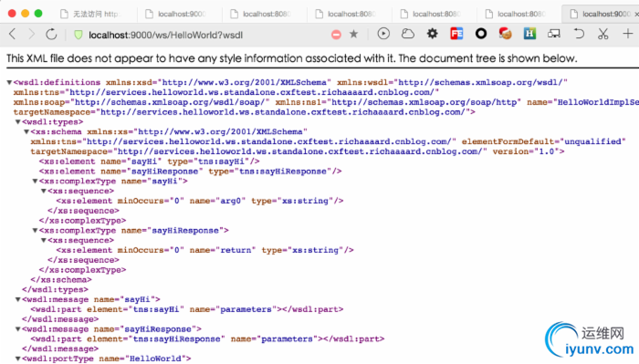Click the scissors screenshot icon
The width and height of the screenshot is (639, 364).
tap(603, 34)
